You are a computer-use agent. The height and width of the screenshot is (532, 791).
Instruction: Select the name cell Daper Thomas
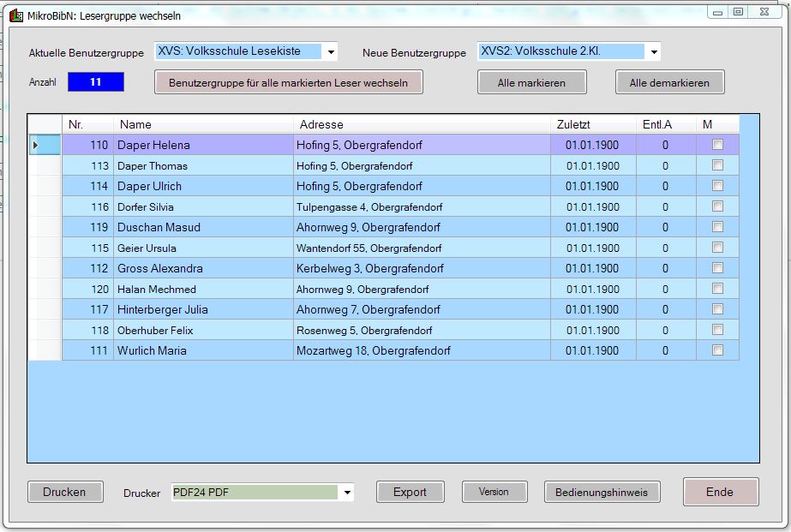(203, 165)
